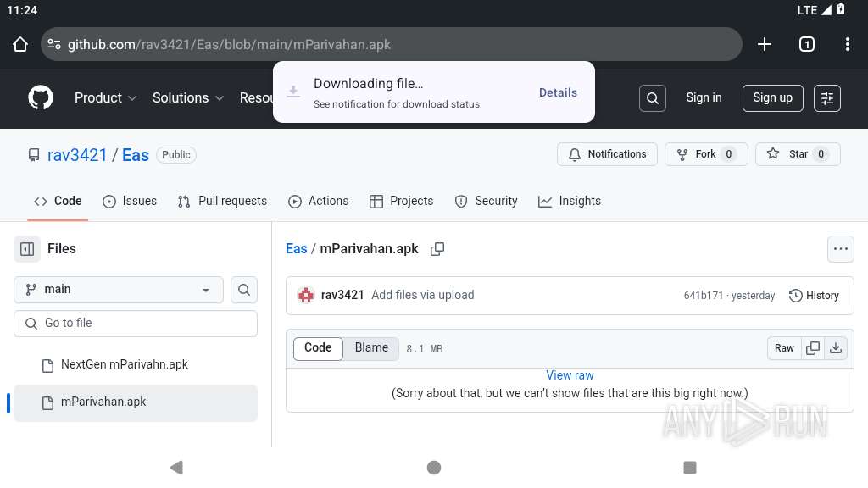Open appearance settings sliders icon
The image size is (868, 488).
[827, 98]
